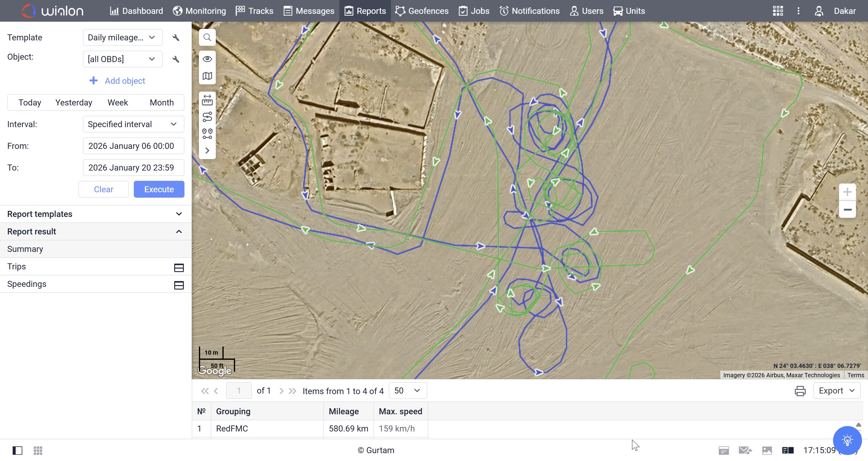Click the print icon above the report table
868x461 pixels.
click(x=800, y=390)
